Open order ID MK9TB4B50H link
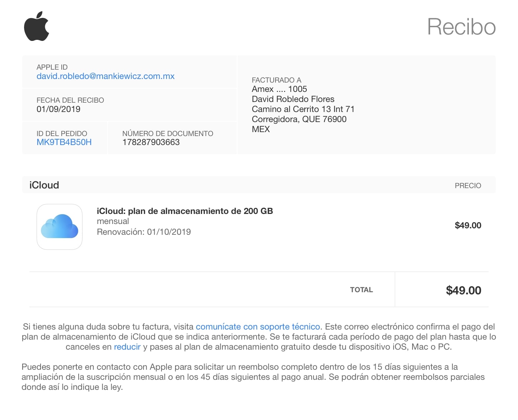 (x=64, y=142)
